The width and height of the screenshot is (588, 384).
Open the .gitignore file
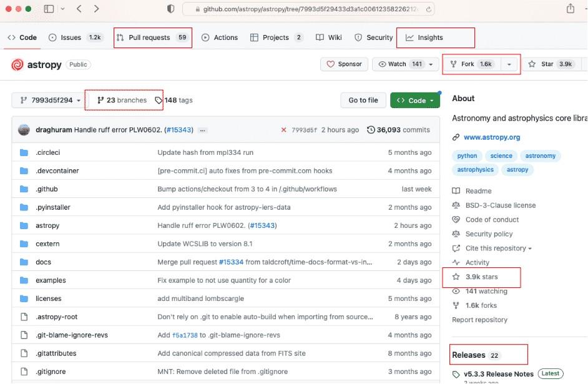click(51, 372)
